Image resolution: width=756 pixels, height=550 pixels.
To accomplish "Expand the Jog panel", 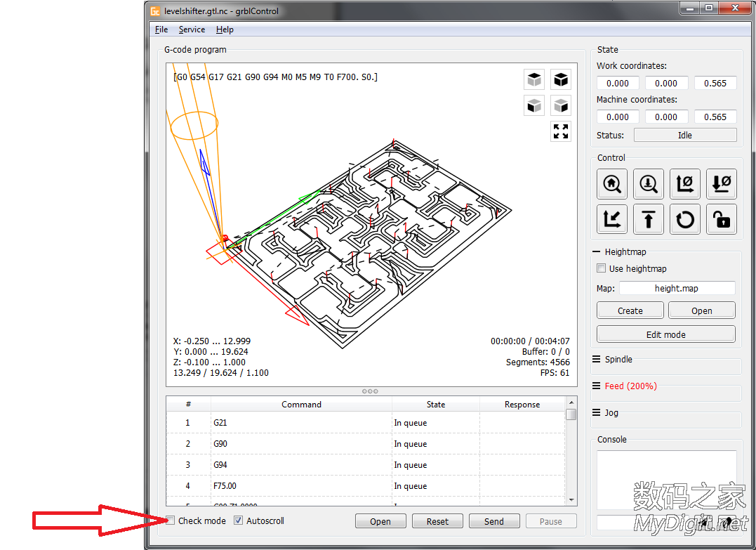I will pyautogui.click(x=597, y=412).
